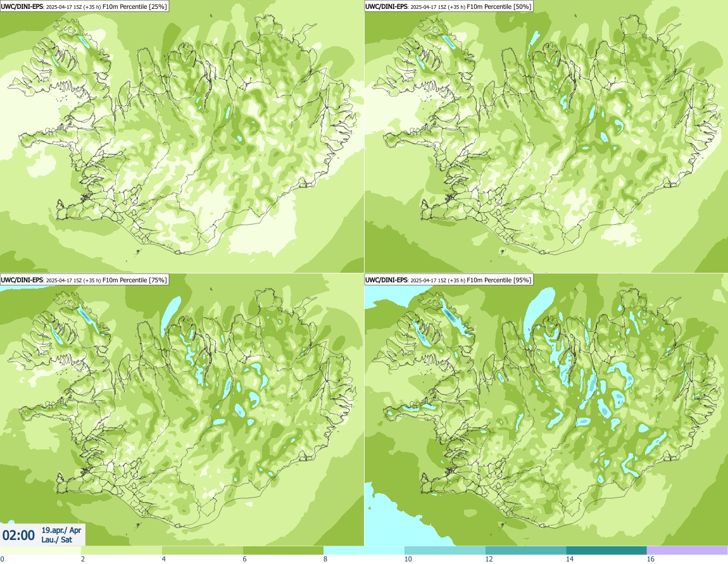Click the legend value 10
The width and height of the screenshot is (728, 564).
point(408,559)
